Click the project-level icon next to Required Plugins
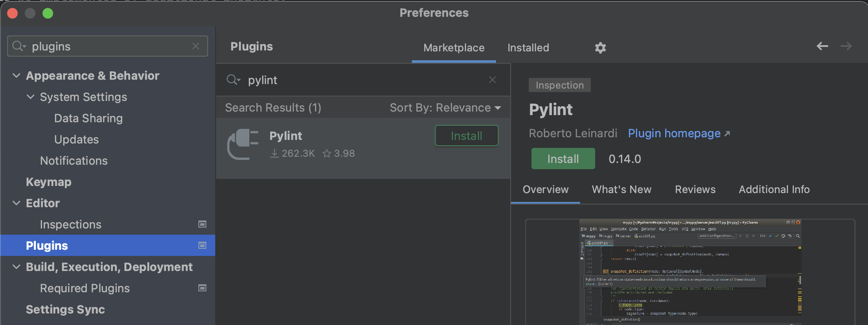The height and width of the screenshot is (325, 868). [x=202, y=288]
